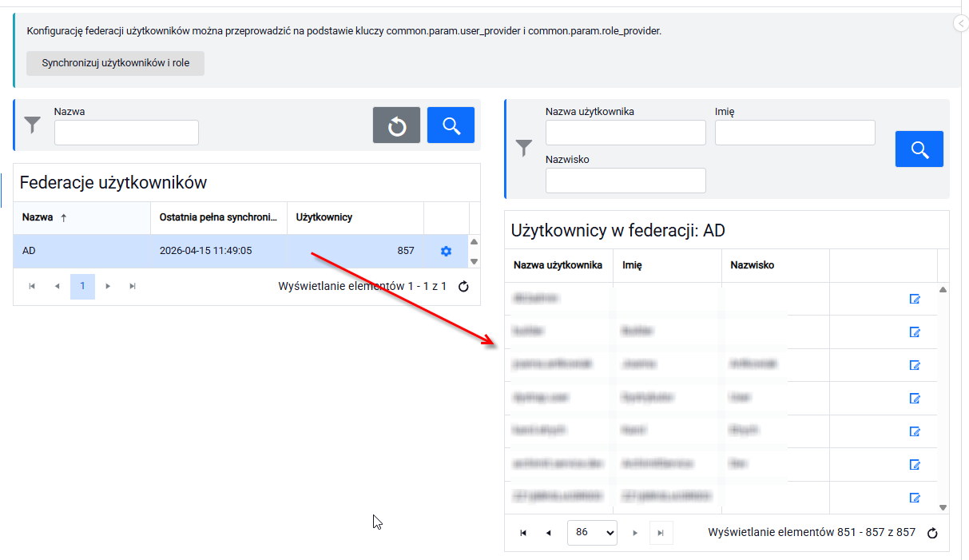This screenshot has height=560, width=969.
Task: Go to previous page of users list
Action: [x=548, y=533]
